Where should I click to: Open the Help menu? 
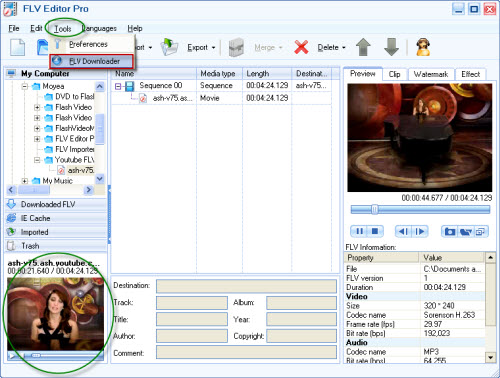(135, 28)
